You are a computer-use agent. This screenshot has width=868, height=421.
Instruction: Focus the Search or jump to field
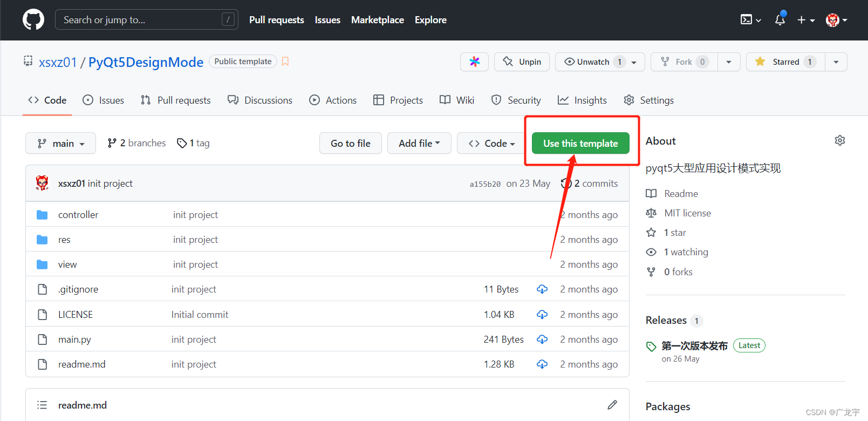tap(146, 20)
